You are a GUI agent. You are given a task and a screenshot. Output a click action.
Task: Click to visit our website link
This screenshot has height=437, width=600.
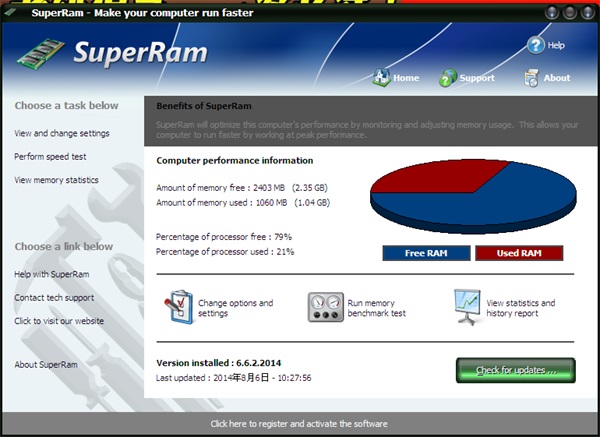(x=59, y=321)
